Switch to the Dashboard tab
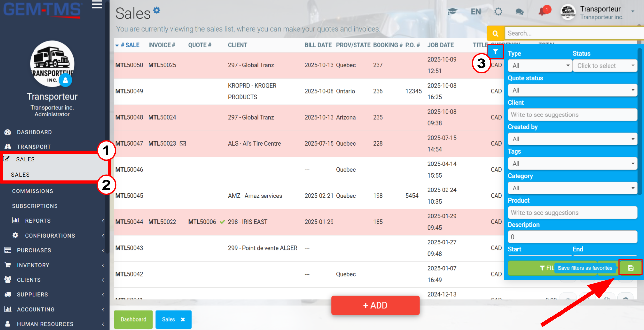Screen dimensions: 644x330 [133, 319]
